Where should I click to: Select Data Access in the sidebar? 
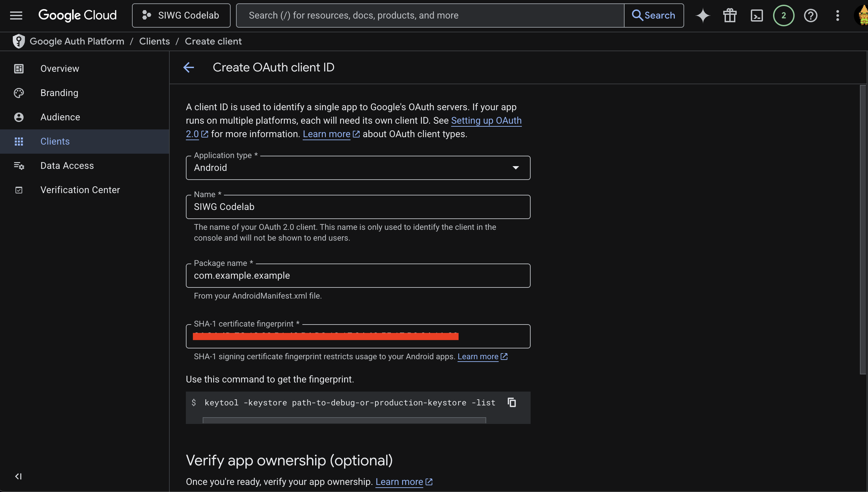coord(67,165)
